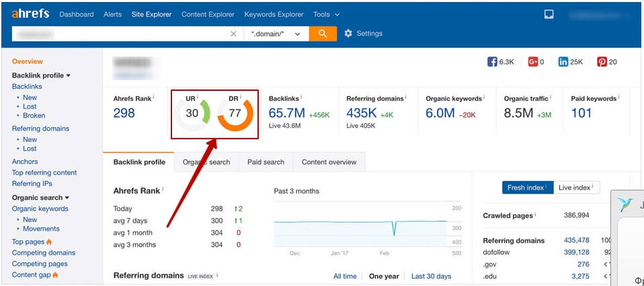Click the fire icon beside Top pages
644x286 pixels.
coord(49,242)
